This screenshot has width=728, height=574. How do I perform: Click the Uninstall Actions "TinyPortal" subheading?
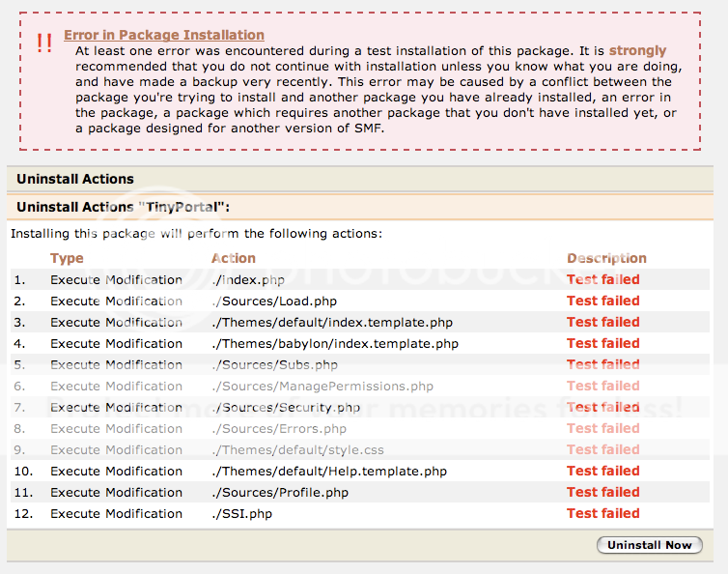[124, 207]
